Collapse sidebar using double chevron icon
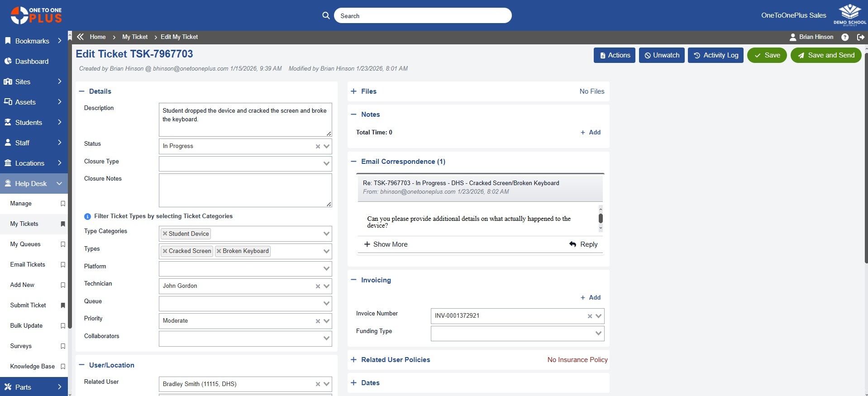Screen dimensions: 868x396 click(81, 37)
